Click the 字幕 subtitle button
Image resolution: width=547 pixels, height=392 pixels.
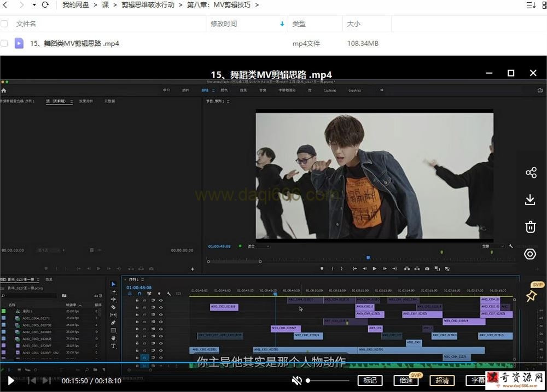tap(476, 380)
